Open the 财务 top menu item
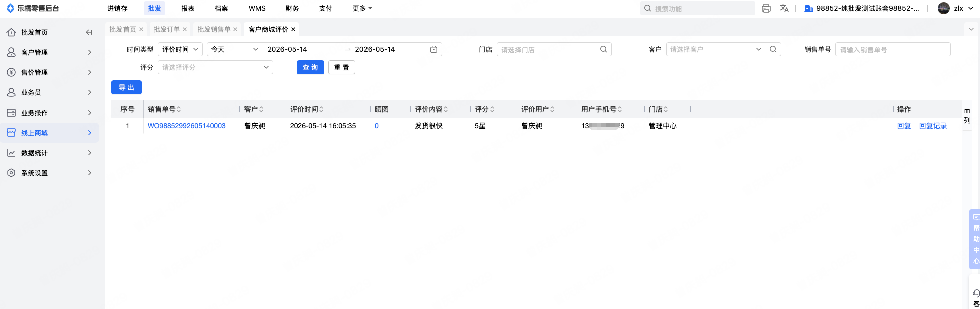The width and height of the screenshot is (980, 309). [292, 8]
